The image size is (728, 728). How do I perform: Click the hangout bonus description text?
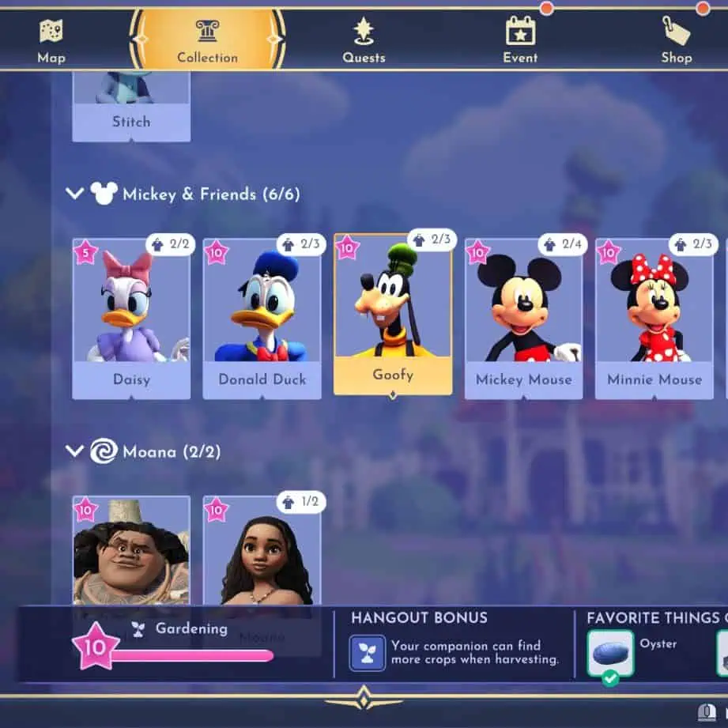tap(474, 652)
